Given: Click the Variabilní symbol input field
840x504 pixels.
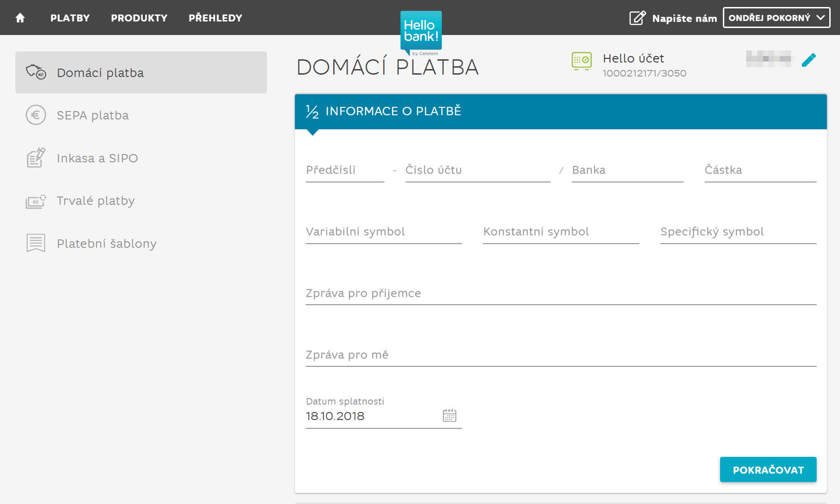Looking at the screenshot, I should [x=383, y=231].
